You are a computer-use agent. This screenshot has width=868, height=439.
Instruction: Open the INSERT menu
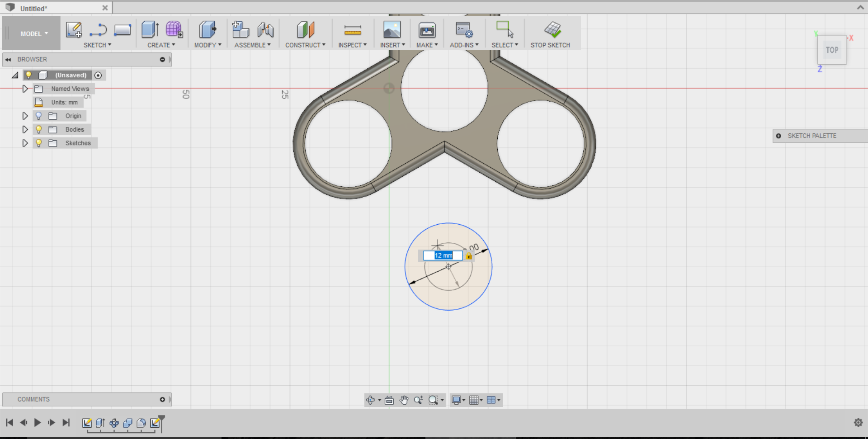point(392,45)
